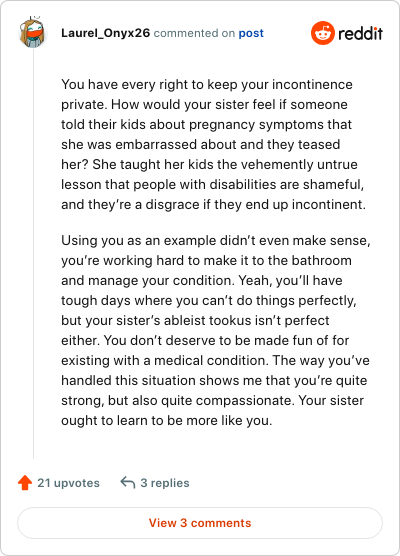Click the line "lesson that people with disabilities are shameful"
The width and height of the screenshot is (400, 556).
tap(212, 185)
